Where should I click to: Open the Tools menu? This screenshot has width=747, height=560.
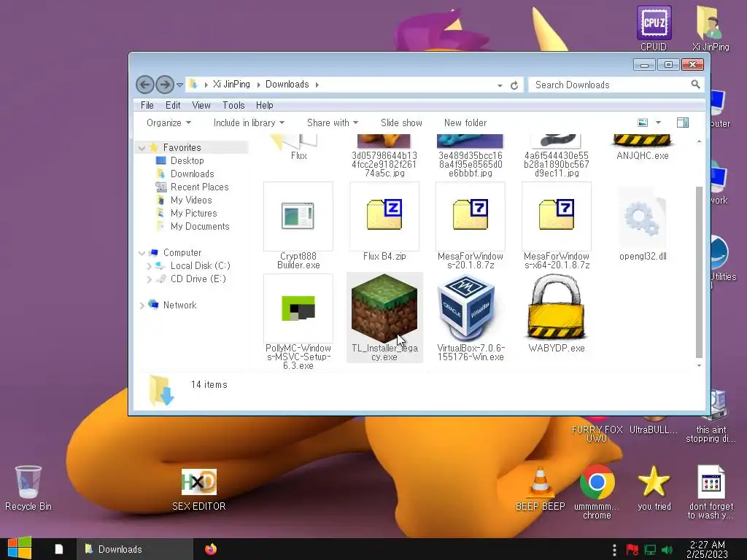pos(233,105)
